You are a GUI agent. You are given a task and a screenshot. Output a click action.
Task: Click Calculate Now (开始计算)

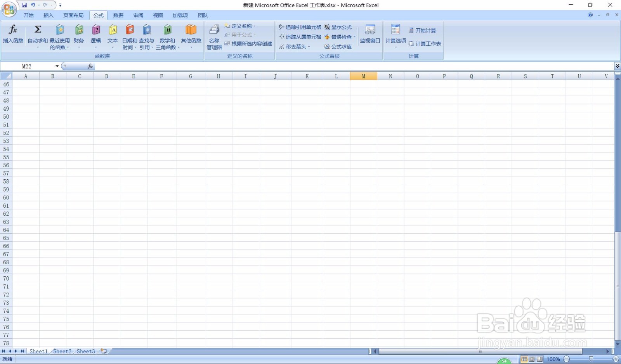point(422,30)
